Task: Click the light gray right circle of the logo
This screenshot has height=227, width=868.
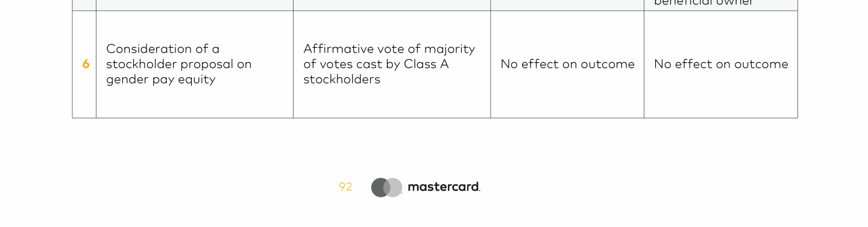Action: pos(394,187)
